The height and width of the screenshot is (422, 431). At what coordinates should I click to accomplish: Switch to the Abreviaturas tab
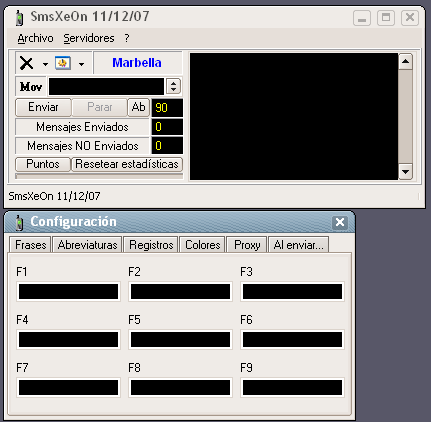coord(88,245)
